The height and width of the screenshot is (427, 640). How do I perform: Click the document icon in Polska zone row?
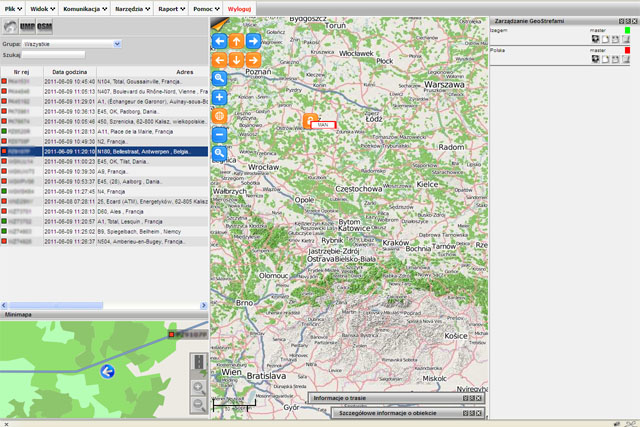pyautogui.click(x=605, y=59)
